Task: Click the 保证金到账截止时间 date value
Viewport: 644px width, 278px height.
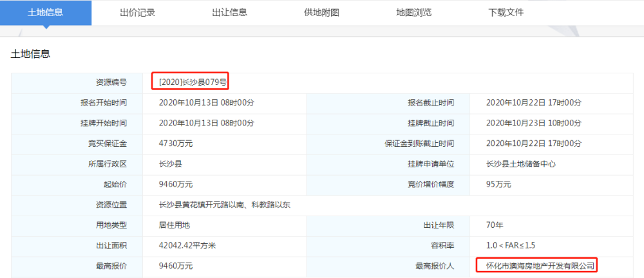Action: [x=533, y=144]
